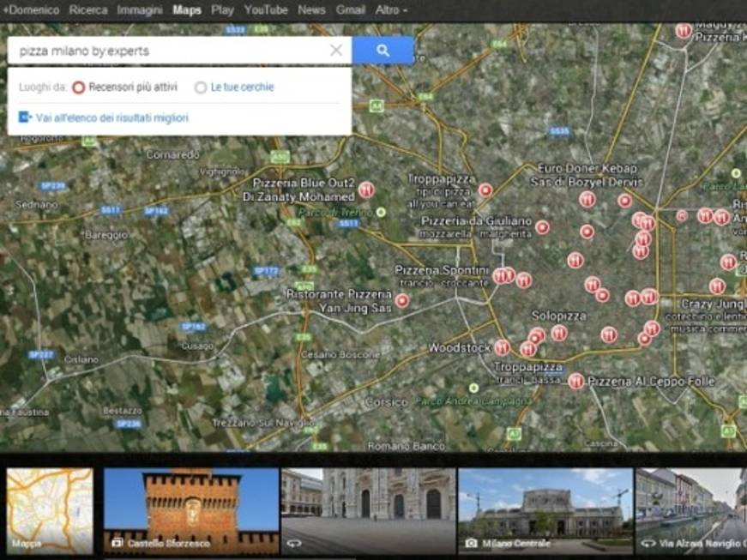Click the Pizzeria Al Ceppo Folle marker
The height and width of the screenshot is (560, 747).
point(576,382)
